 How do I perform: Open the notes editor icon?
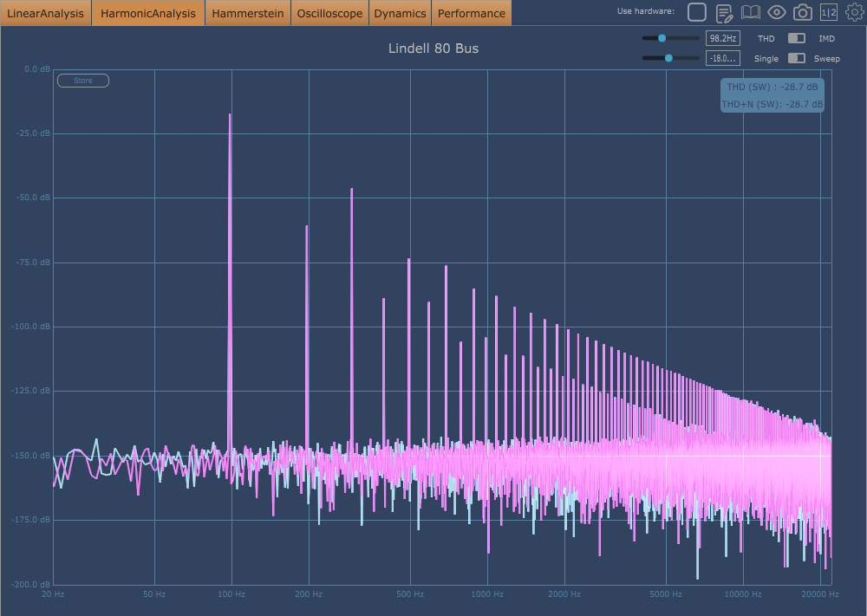[724, 13]
